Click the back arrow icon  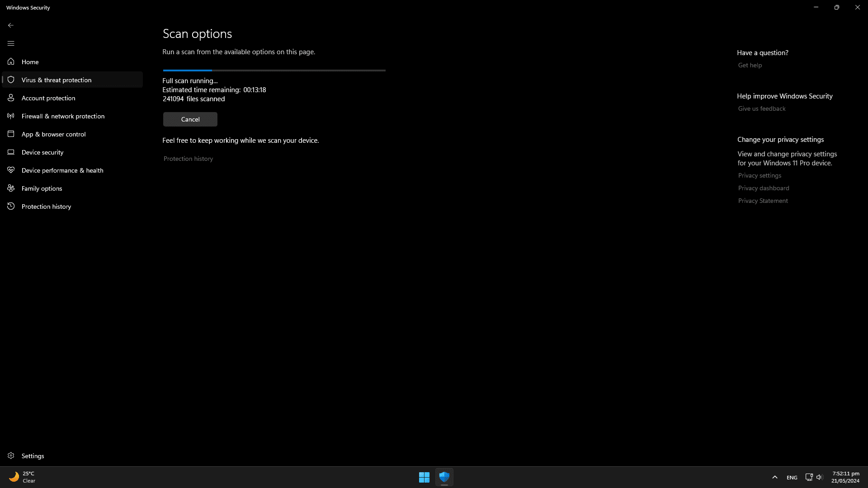click(x=11, y=25)
